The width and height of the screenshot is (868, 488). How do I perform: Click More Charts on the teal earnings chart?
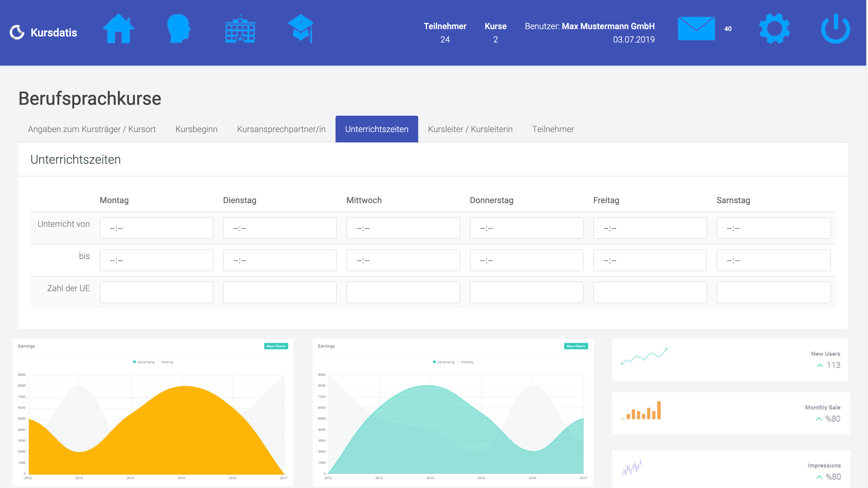coord(576,346)
